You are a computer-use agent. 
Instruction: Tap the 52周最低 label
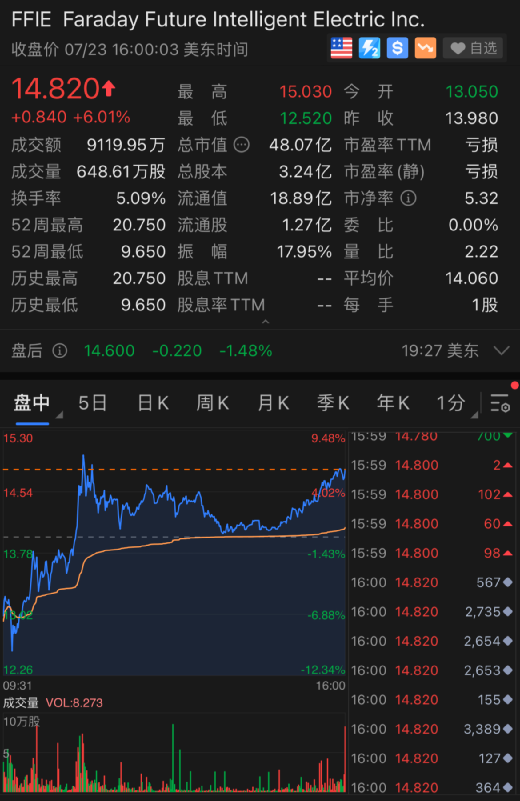(x=47, y=251)
